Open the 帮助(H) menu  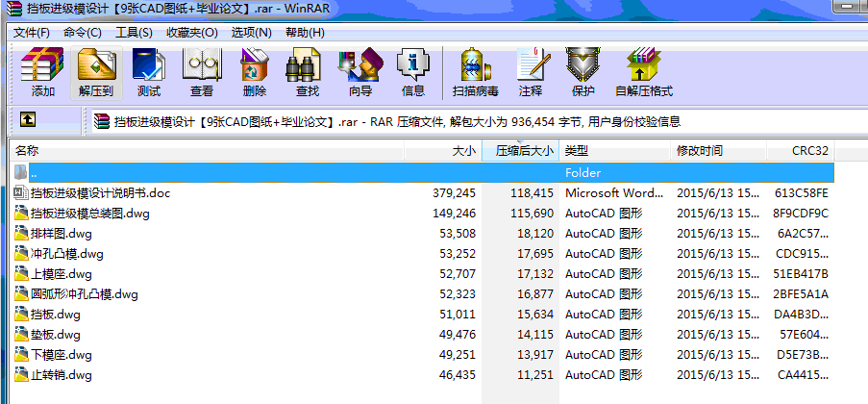point(305,32)
